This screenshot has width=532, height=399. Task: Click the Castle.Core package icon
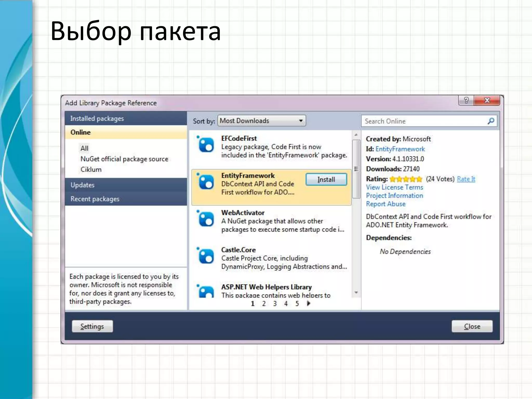pos(206,256)
